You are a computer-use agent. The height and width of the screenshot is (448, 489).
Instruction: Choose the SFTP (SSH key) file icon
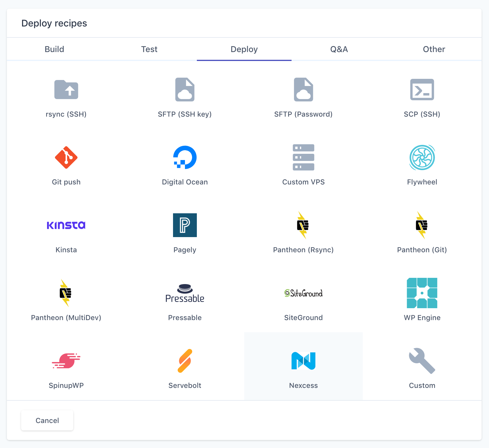pyautogui.click(x=185, y=90)
